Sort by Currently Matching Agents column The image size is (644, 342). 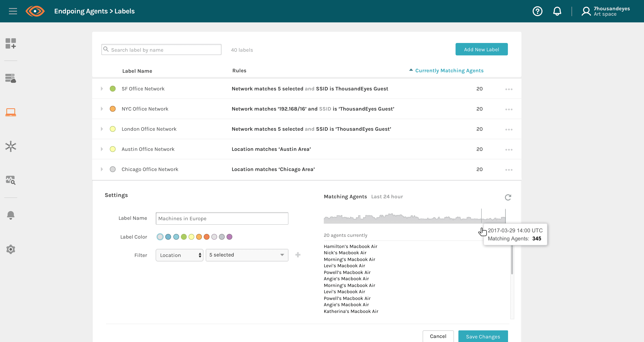[x=449, y=71]
